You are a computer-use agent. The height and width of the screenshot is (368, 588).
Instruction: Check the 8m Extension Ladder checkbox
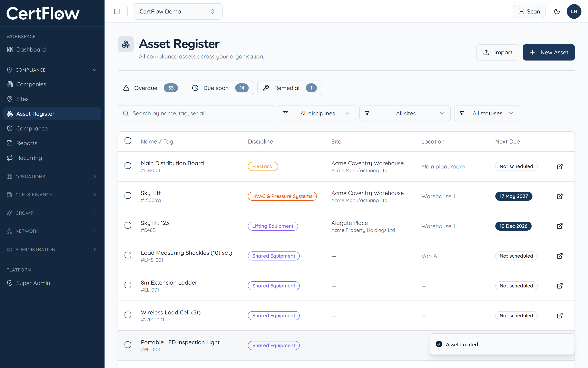coord(128,285)
